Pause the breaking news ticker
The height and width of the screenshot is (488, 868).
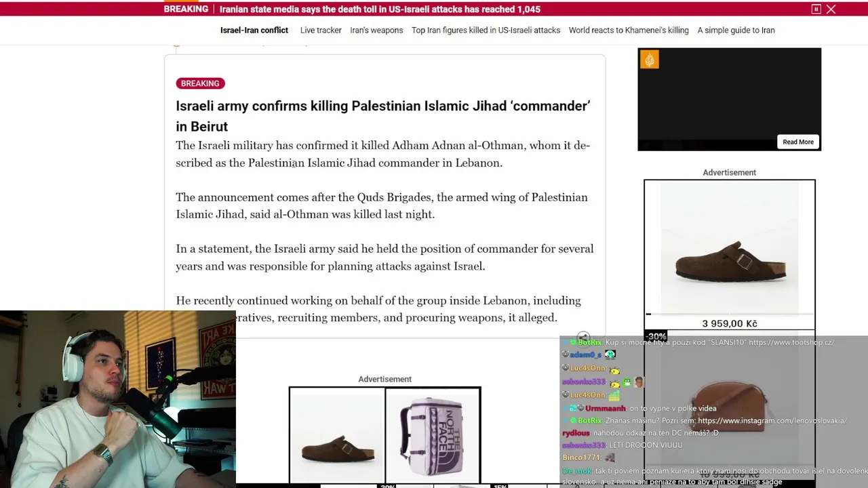pyautogui.click(x=816, y=9)
